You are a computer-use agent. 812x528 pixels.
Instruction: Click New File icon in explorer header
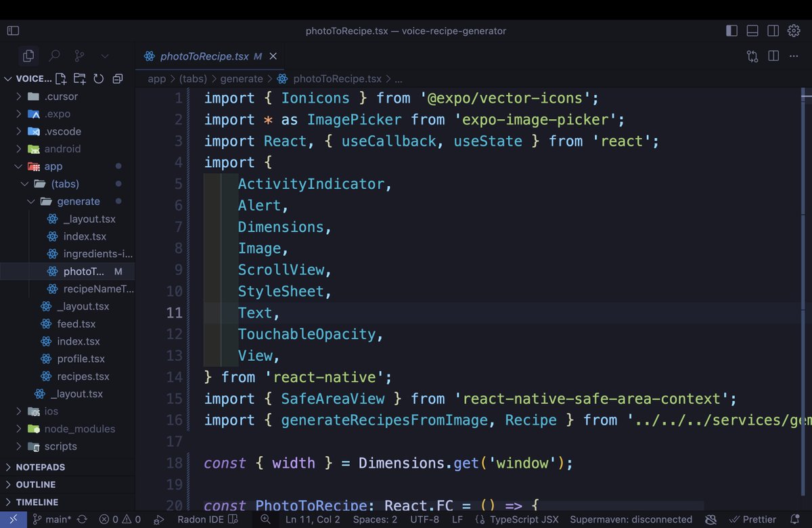click(x=61, y=79)
